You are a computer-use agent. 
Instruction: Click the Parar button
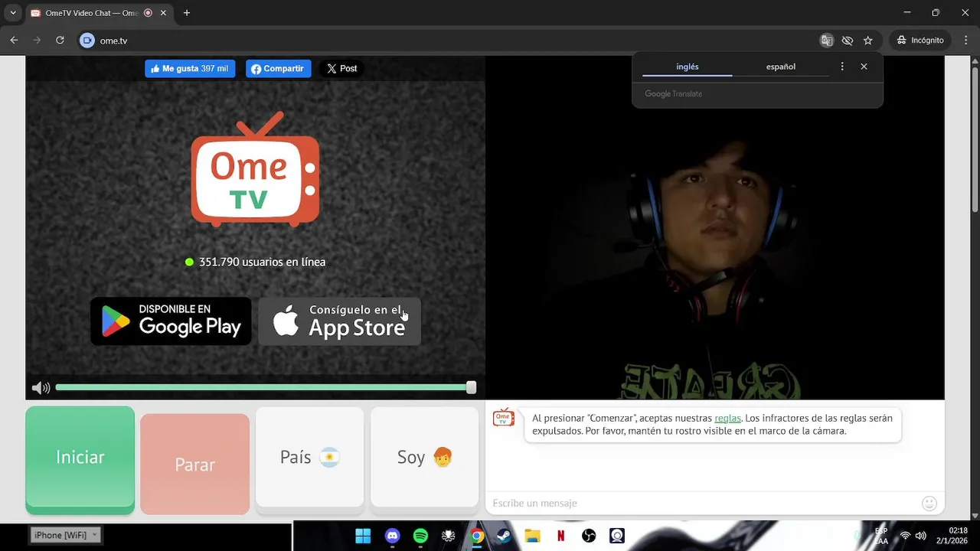tap(194, 464)
